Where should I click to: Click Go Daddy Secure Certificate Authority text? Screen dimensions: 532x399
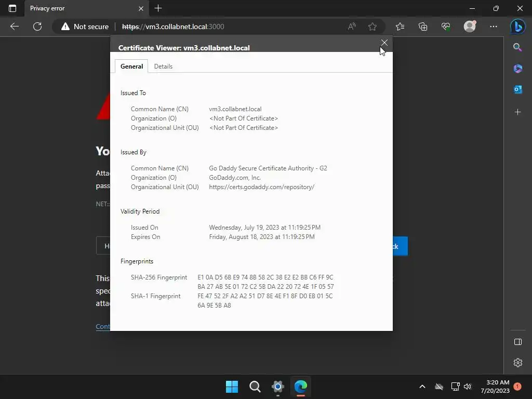coord(268,168)
